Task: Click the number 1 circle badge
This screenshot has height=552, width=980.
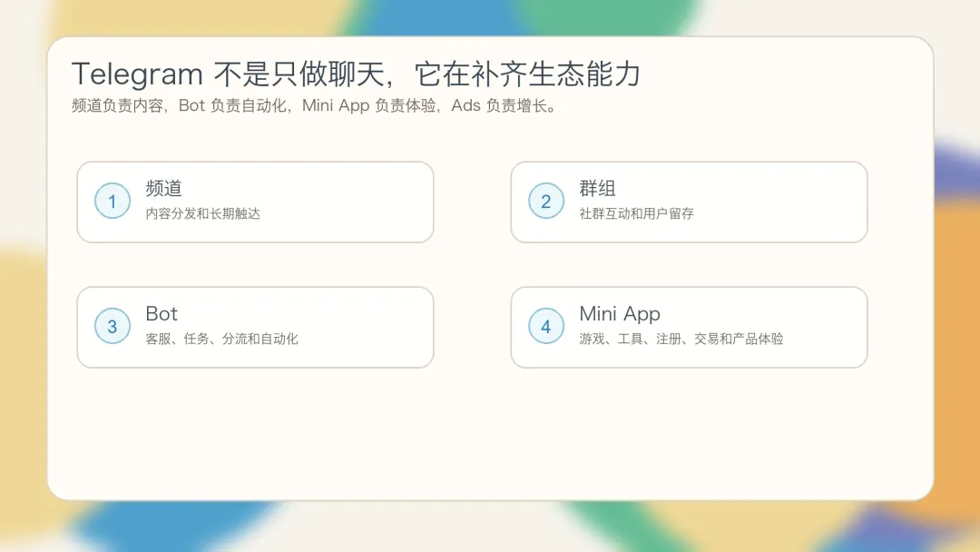Action: pos(113,201)
